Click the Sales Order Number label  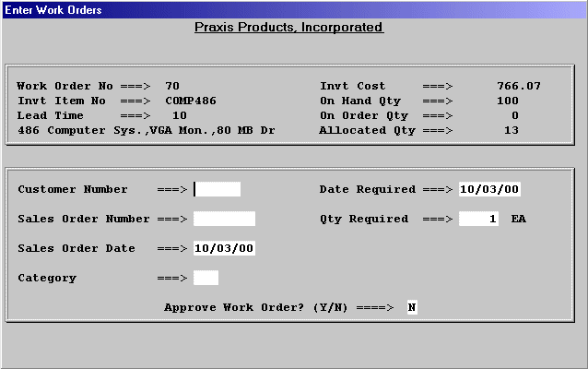pyautogui.click(x=84, y=219)
